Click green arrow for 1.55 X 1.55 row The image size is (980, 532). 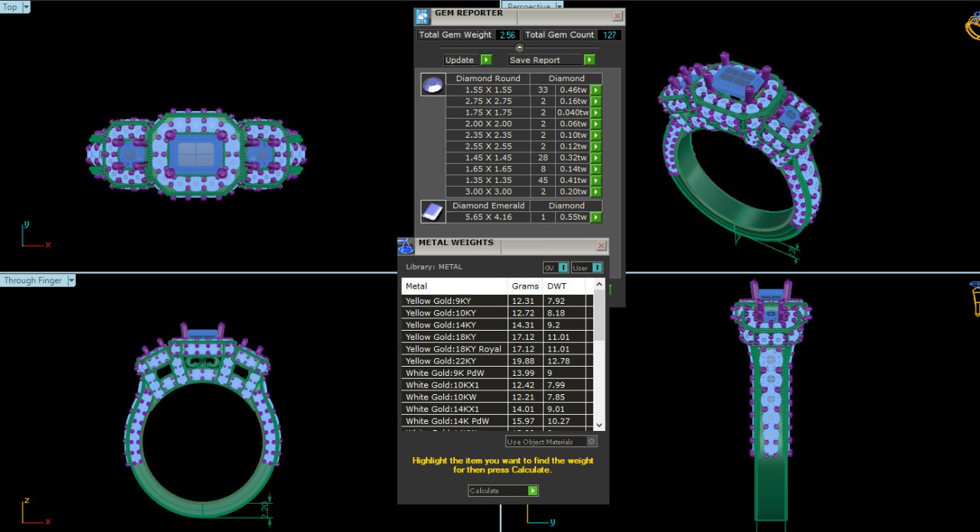[x=596, y=90]
